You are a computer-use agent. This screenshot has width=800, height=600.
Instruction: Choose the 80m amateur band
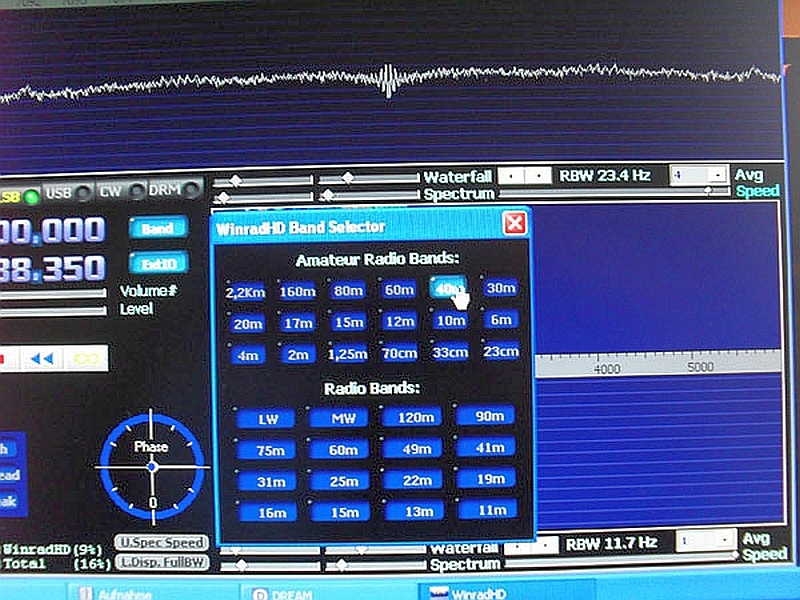(348, 290)
